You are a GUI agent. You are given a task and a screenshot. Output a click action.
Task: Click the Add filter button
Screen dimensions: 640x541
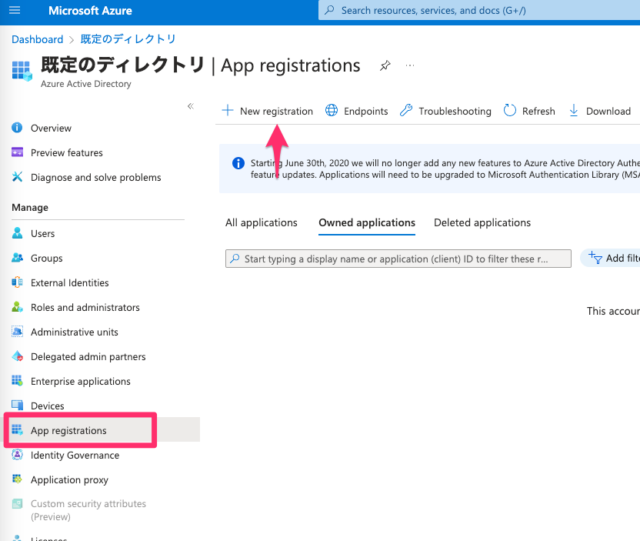[x=612, y=258]
